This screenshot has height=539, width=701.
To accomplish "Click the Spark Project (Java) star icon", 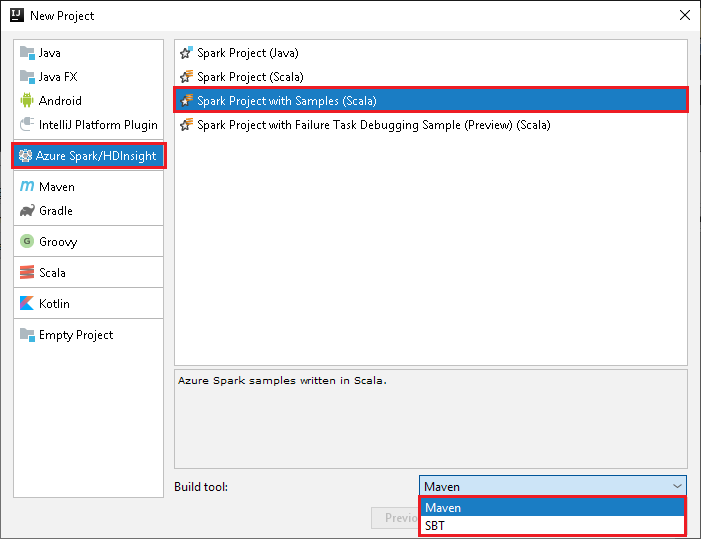I will pos(186,53).
